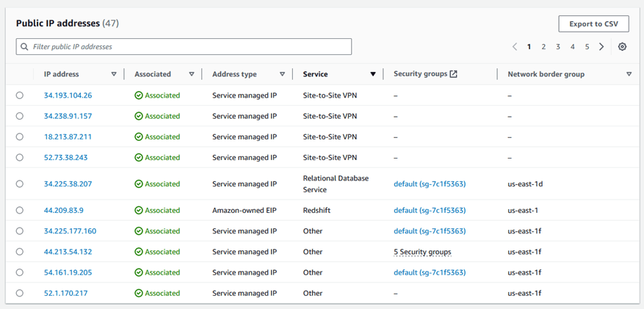Open 5 Security groups for 44.213.54.132
The height and width of the screenshot is (309, 644).
point(422,252)
